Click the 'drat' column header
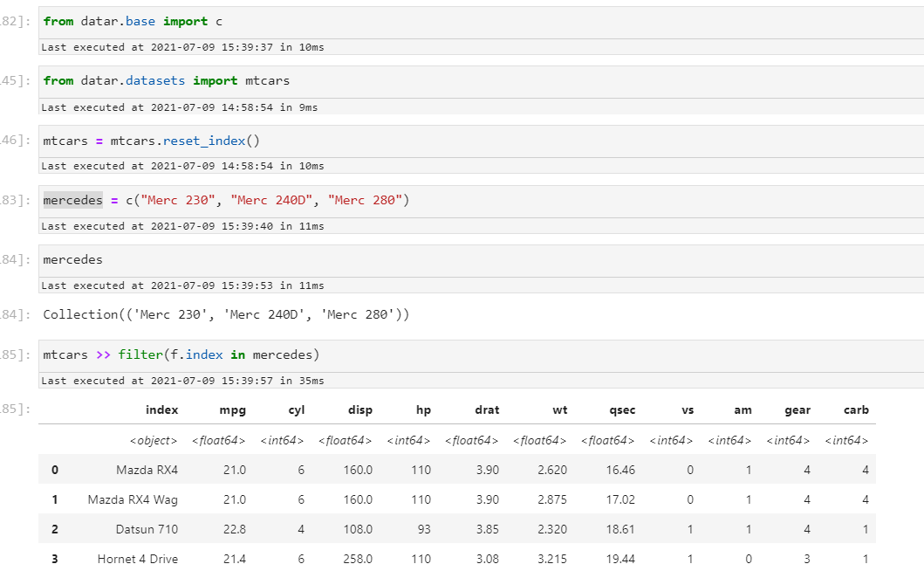 click(x=487, y=410)
